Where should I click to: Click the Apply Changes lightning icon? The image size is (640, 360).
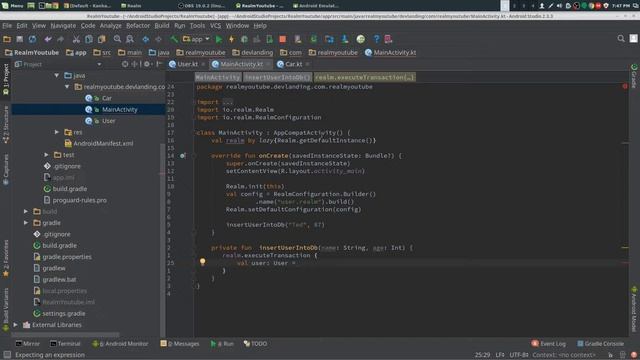[231, 39]
